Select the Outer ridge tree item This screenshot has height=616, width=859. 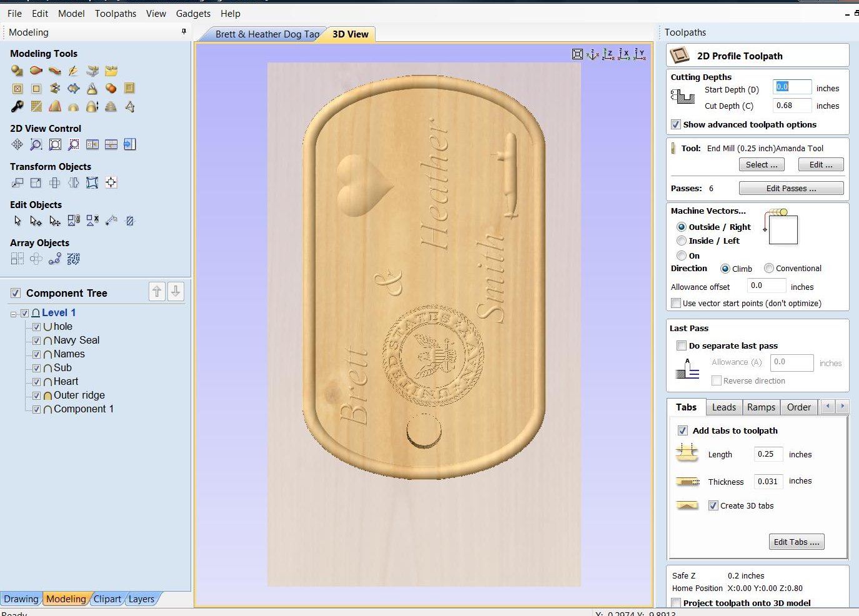point(79,395)
